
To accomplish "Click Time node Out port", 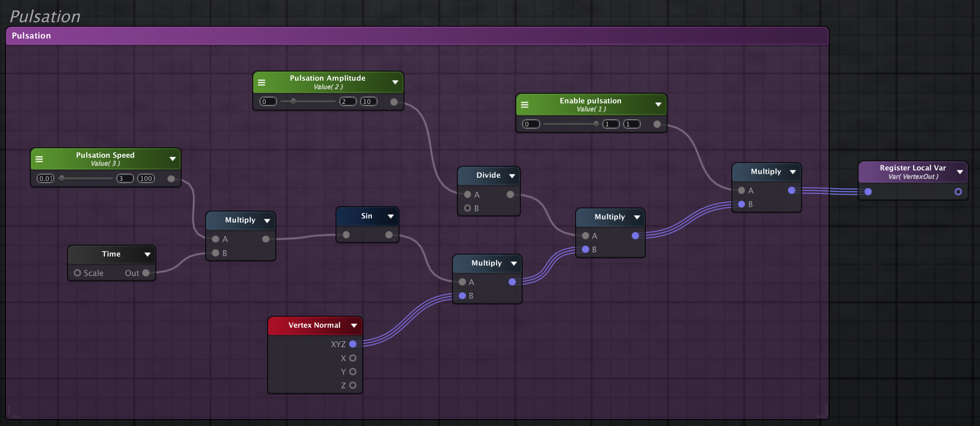I will [x=146, y=273].
